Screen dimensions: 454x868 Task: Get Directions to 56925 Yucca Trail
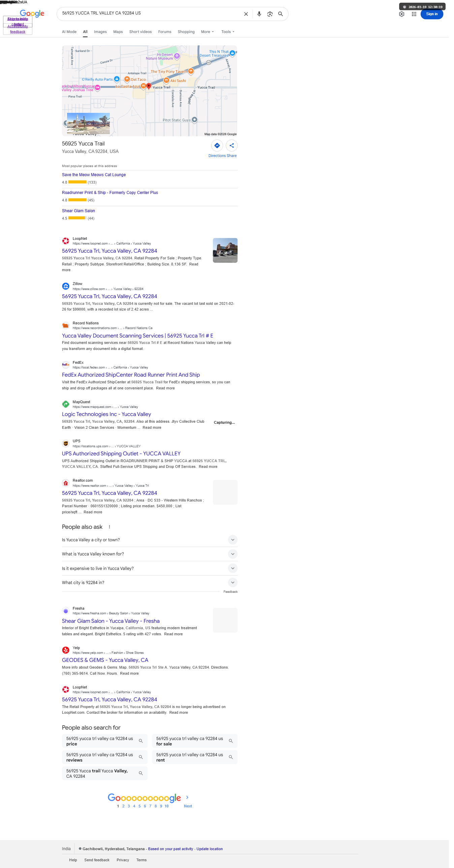point(217,146)
